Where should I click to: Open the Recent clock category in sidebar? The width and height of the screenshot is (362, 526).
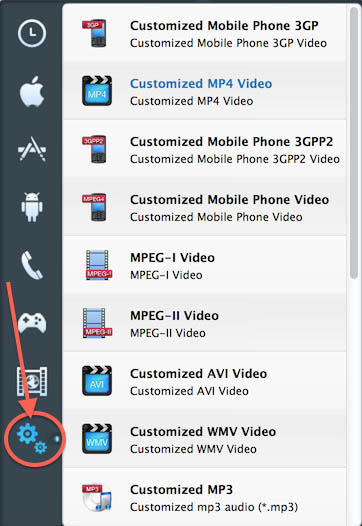click(x=32, y=33)
